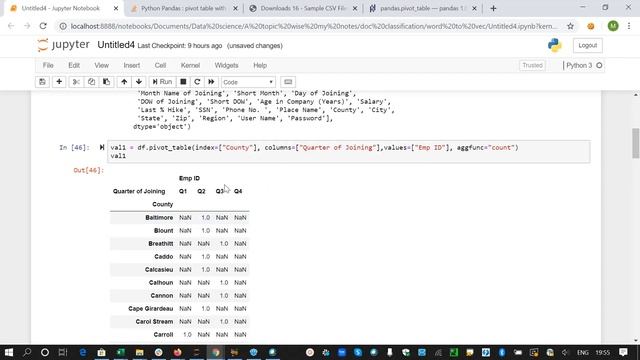The height and width of the screenshot is (360, 640).
Task: View site information icon in address bar
Action: (63, 26)
